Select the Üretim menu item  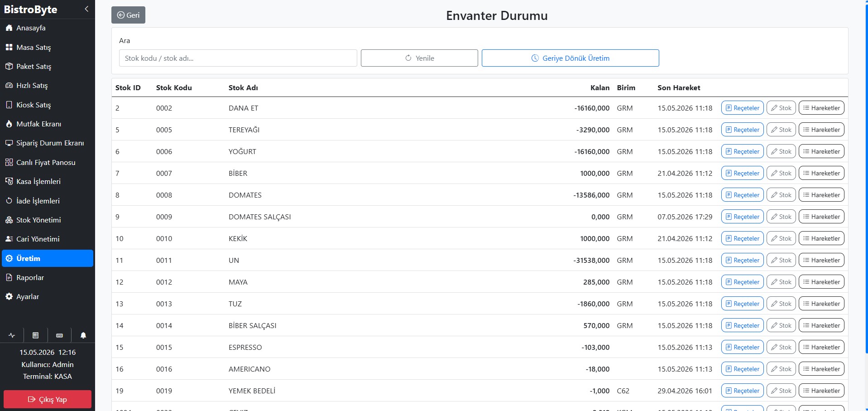pyautogui.click(x=48, y=258)
